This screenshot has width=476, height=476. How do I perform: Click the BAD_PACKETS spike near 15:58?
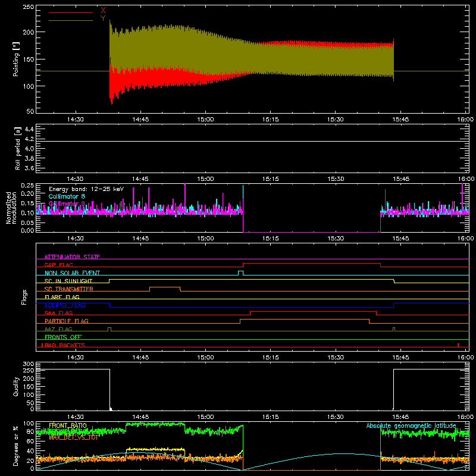coord(458,345)
